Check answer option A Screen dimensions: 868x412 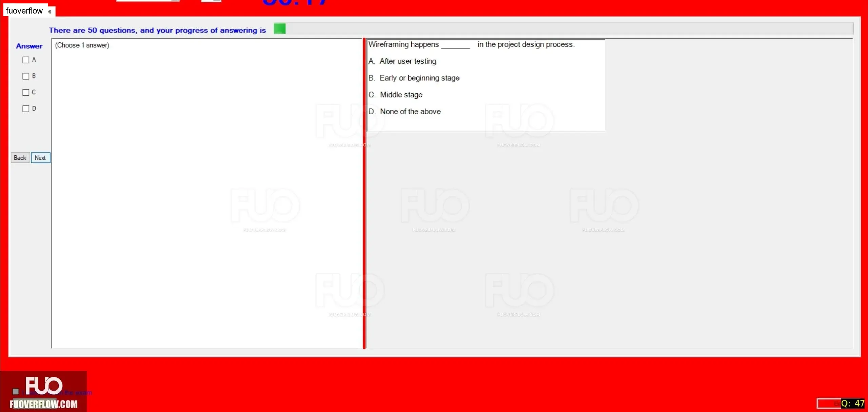(26, 60)
